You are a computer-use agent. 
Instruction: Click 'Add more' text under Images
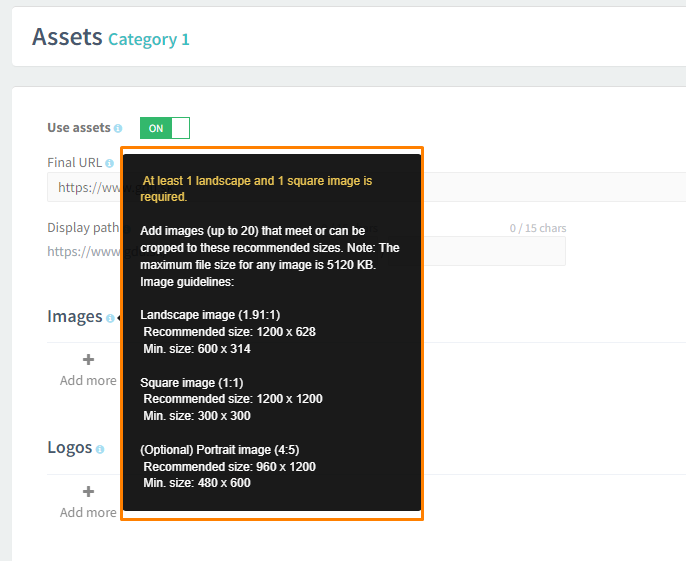[88, 380]
